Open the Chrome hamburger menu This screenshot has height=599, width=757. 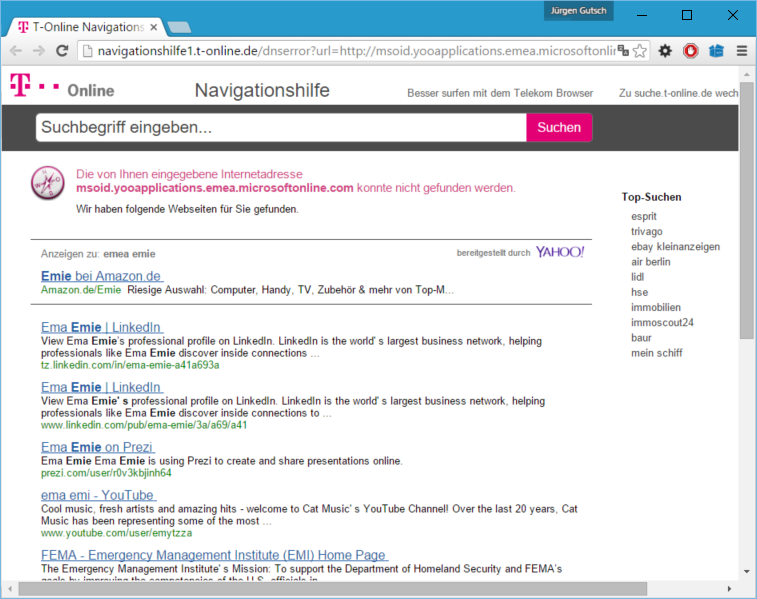742,51
